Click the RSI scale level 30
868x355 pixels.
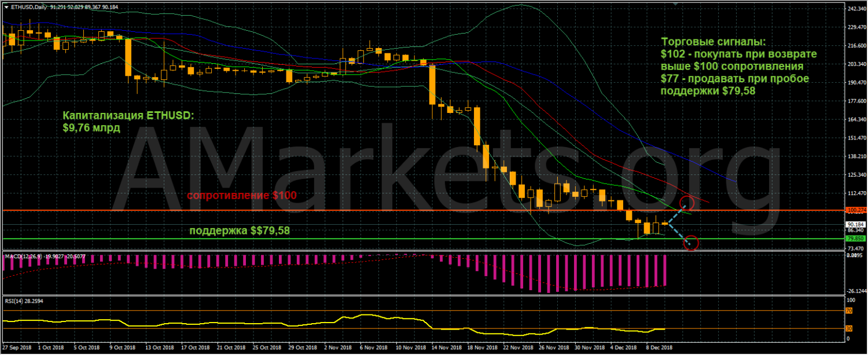[850, 329]
